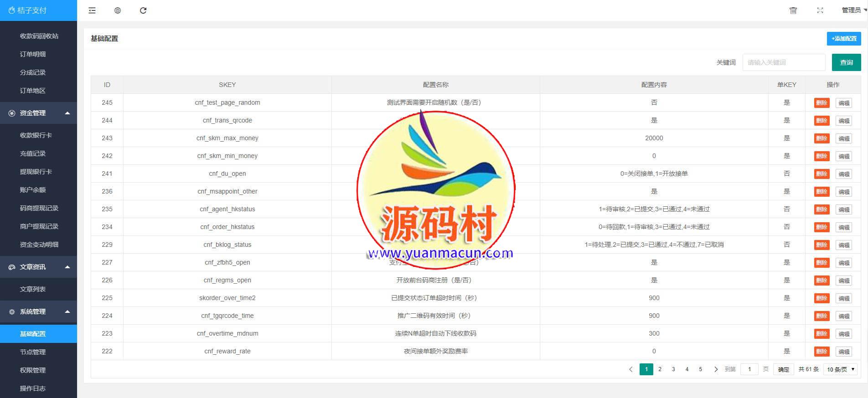868x398 pixels.
Task: Go to page 3 in pagination
Action: [x=673, y=369]
